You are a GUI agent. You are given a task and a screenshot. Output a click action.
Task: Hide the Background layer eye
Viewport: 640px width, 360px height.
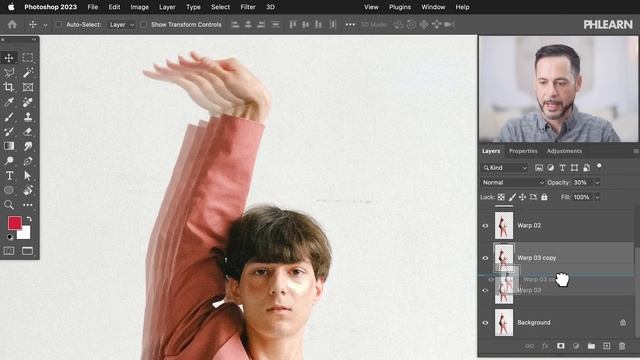[485, 323]
